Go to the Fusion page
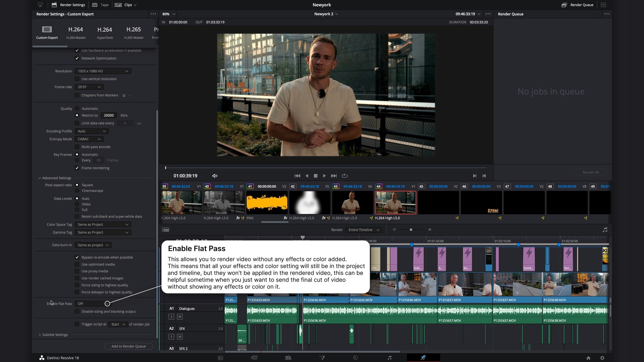The image size is (644, 362). click(322, 358)
